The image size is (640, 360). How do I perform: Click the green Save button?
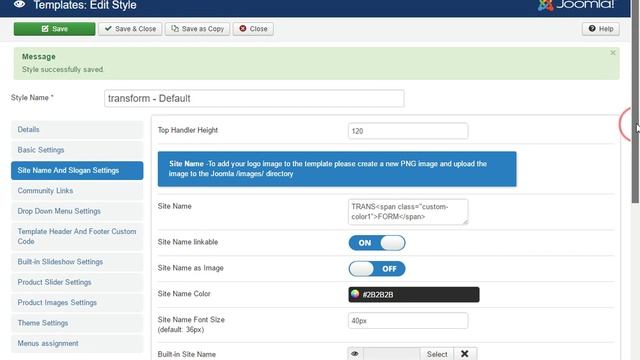tap(54, 29)
